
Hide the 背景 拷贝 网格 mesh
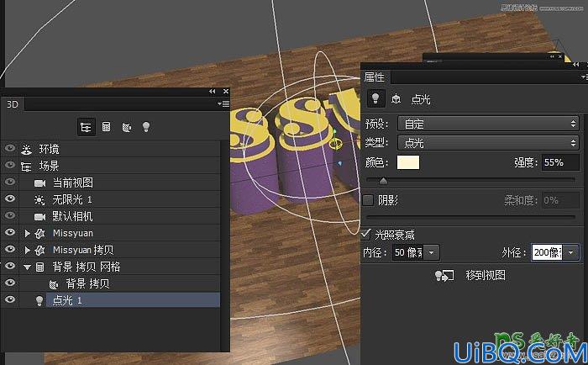click(x=10, y=266)
